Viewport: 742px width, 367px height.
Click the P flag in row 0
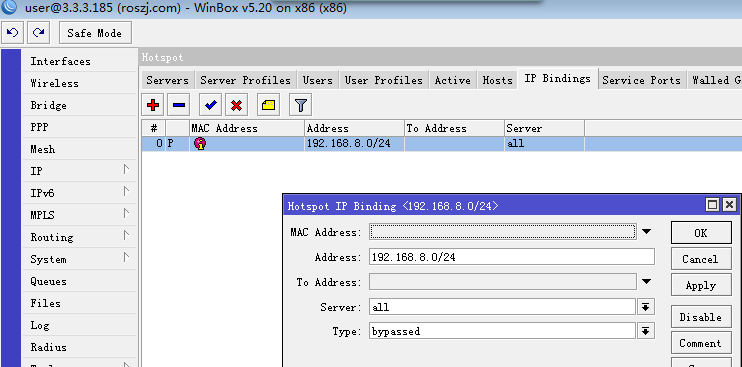[171, 144]
